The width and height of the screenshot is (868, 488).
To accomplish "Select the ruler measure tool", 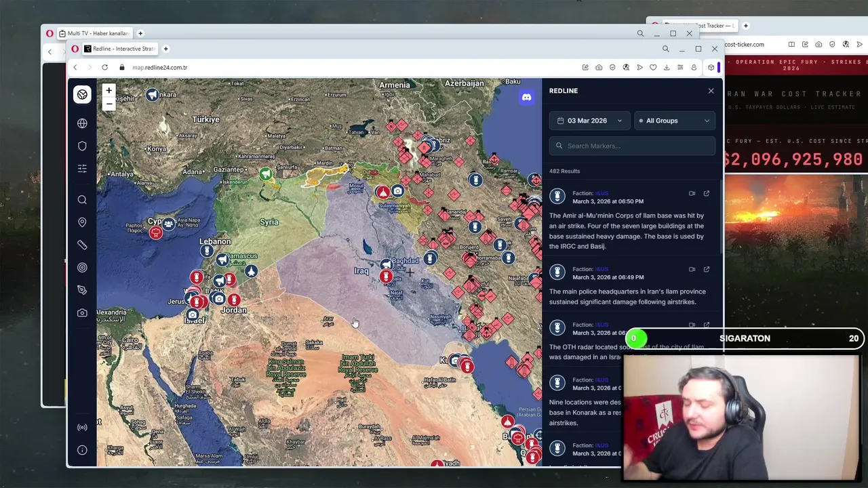I will [82, 245].
